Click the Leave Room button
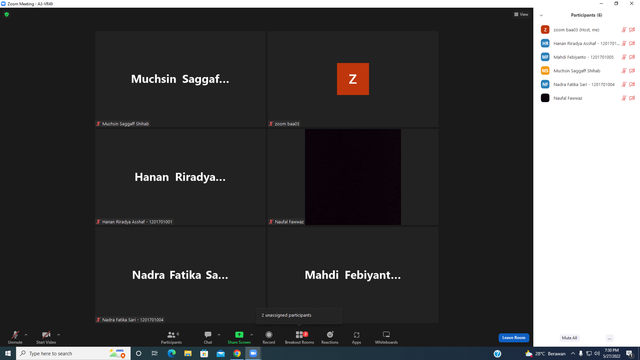The width and height of the screenshot is (640, 360). (513, 338)
